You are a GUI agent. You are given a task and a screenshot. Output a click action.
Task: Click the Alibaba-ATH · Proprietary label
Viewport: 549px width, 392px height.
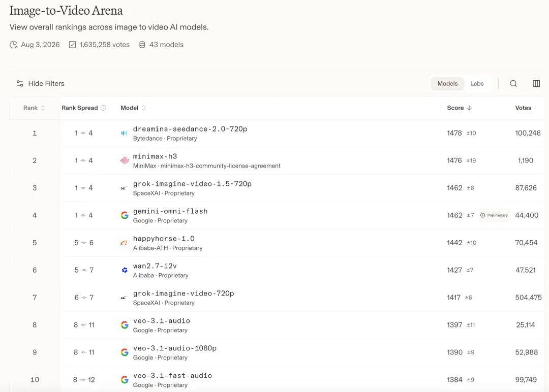(x=168, y=248)
